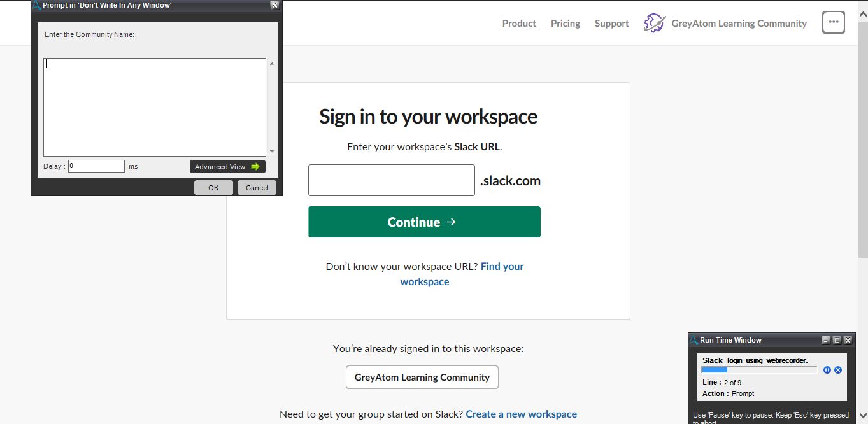
Task: Follow the Find your workspace link
Action: point(462,274)
